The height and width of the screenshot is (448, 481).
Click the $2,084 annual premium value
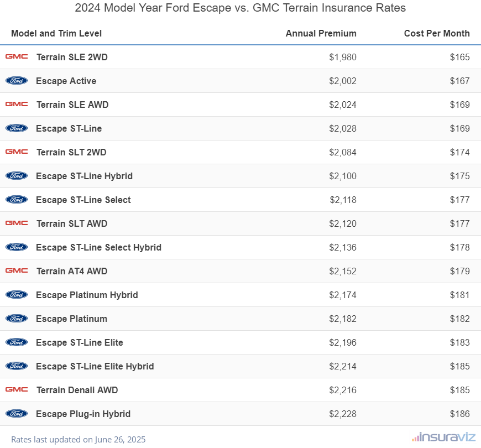pyautogui.click(x=343, y=152)
